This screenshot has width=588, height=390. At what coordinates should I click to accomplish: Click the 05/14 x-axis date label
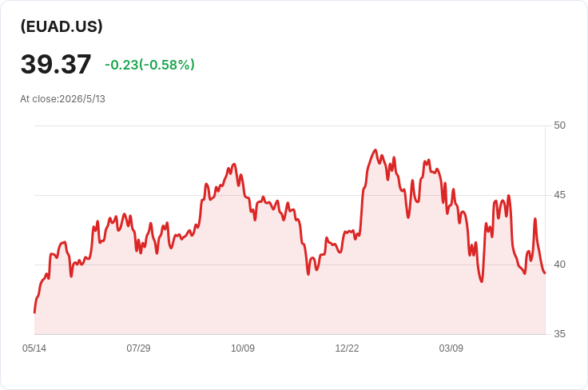pos(34,348)
